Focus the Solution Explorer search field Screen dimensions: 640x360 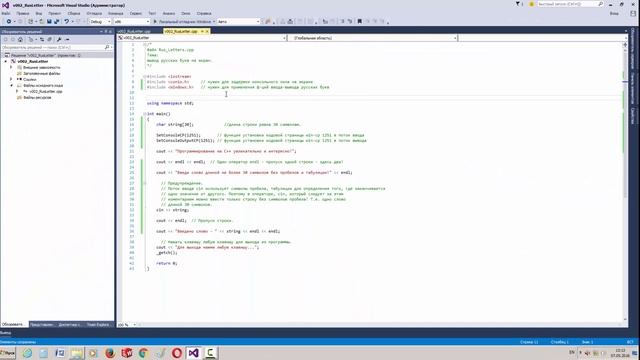(x=56, y=48)
